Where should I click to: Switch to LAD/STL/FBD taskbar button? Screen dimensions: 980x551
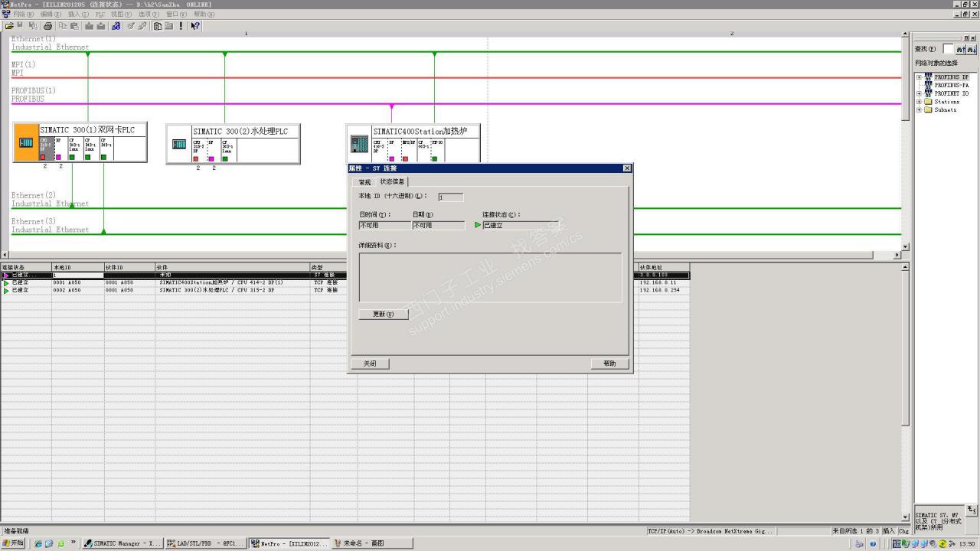(x=205, y=543)
